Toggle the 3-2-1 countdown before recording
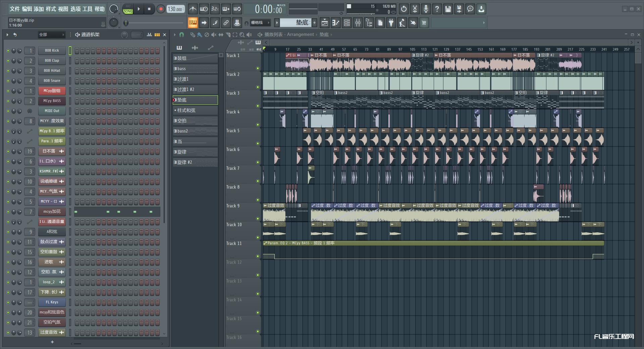The width and height of the screenshot is (644, 349). [x=215, y=9]
